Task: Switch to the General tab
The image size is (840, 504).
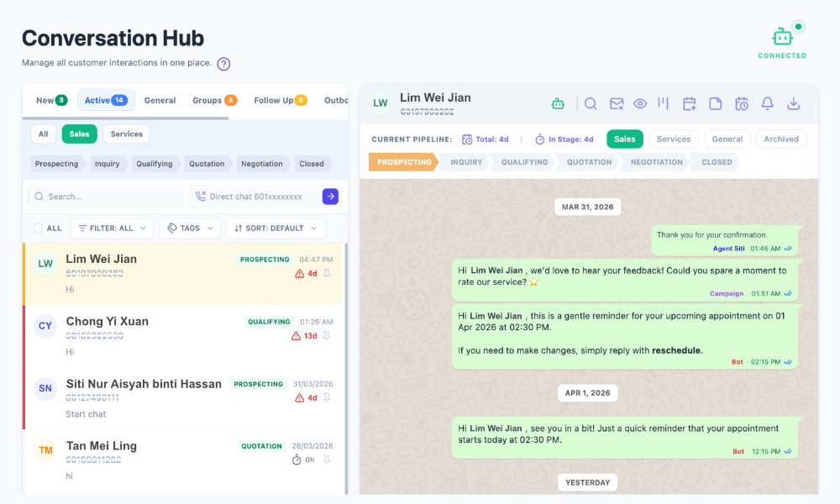Action: click(x=160, y=100)
